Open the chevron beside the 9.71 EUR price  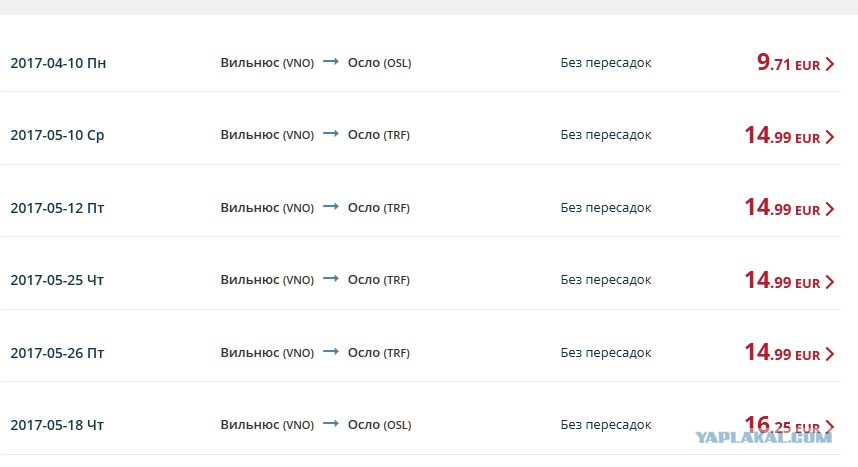[830, 64]
